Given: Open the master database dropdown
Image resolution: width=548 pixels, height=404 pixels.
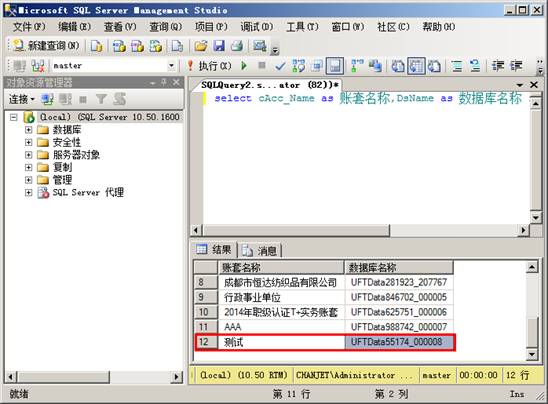Looking at the screenshot, I should (x=171, y=66).
